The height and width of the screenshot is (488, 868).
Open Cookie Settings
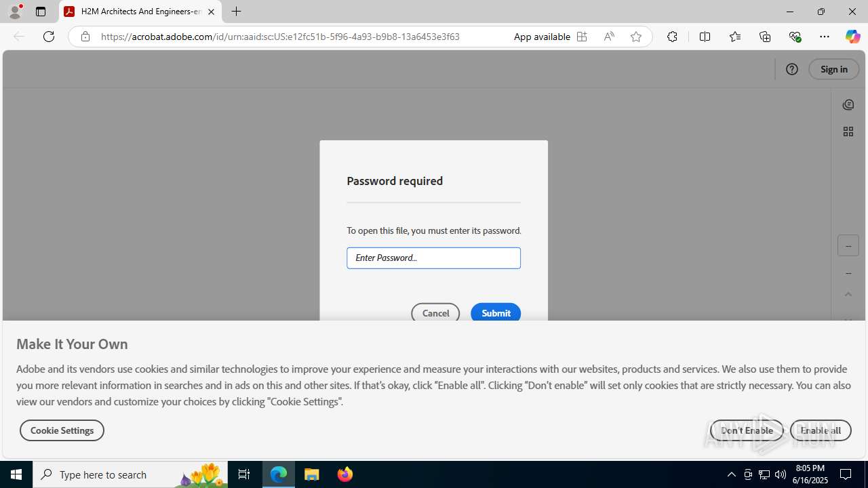point(62,430)
